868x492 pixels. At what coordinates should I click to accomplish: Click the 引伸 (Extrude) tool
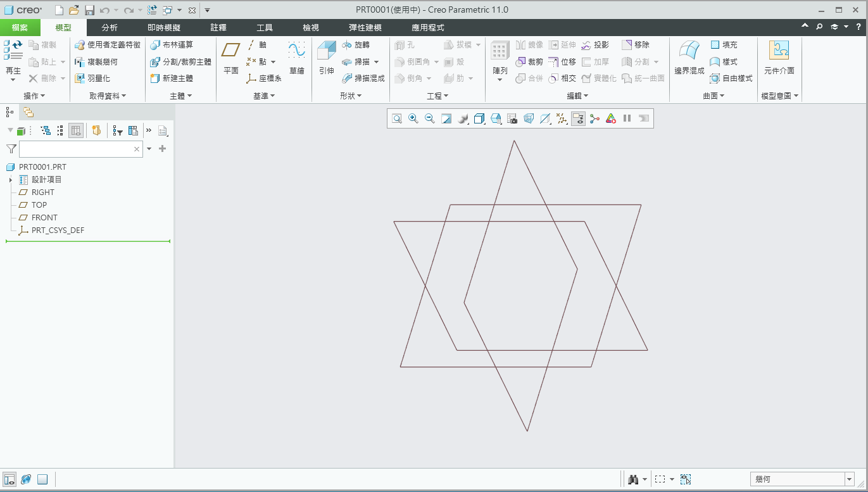326,57
